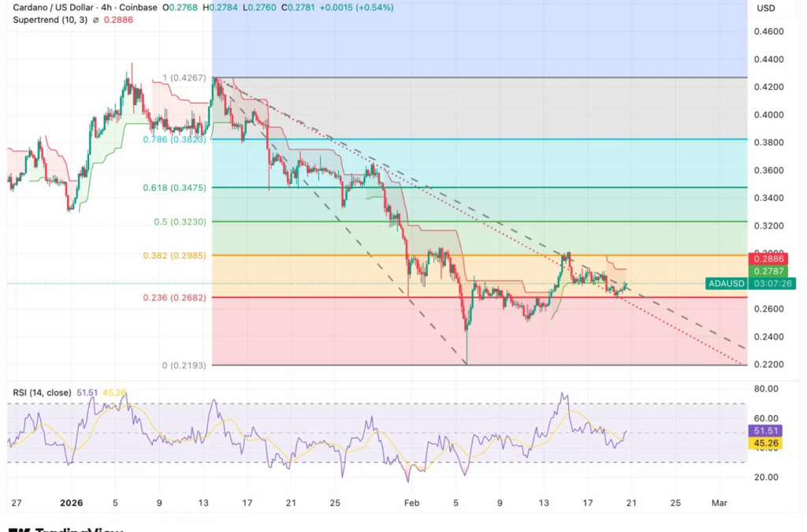Click the Supertrend hidden-source icon
The height and width of the screenshot is (532, 807).
point(96,20)
